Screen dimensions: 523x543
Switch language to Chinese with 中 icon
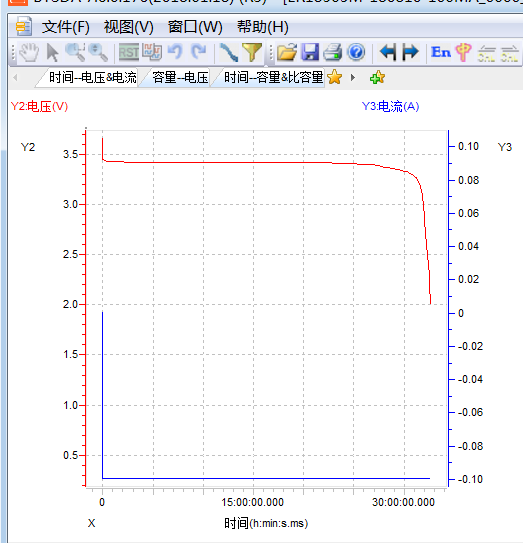[463, 52]
